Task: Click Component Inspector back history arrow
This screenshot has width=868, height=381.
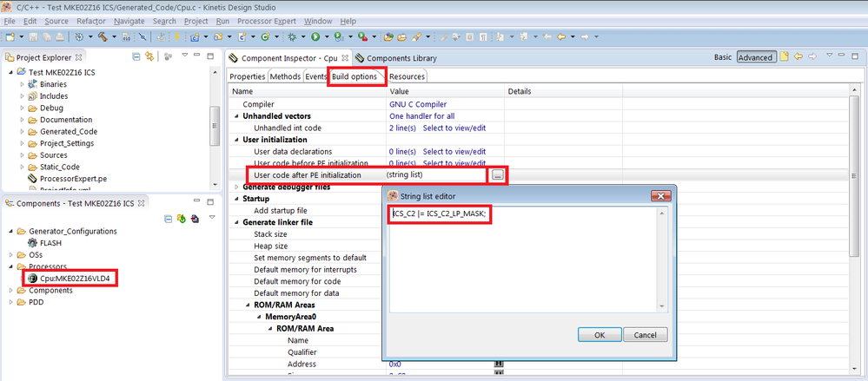Action: pos(798,57)
